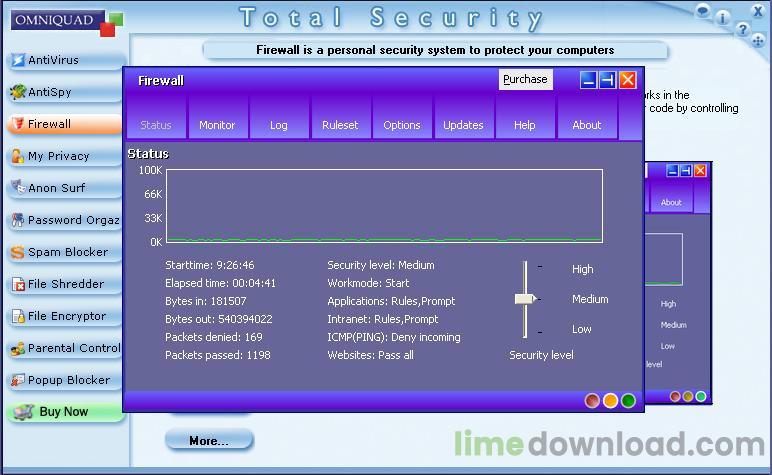This screenshot has height=475, width=772.
Task: Click the Anon Surf mask icon
Action: point(18,187)
